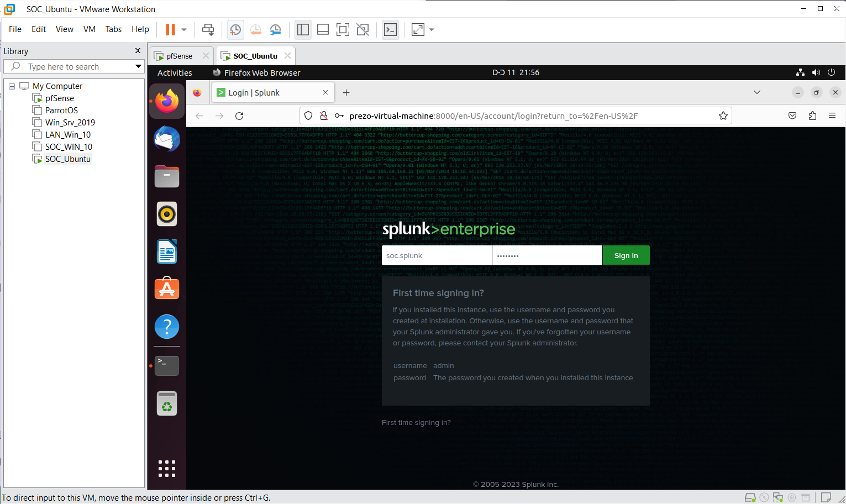This screenshot has width=846, height=504.
Task: Click Ubuntu Activities button
Action: click(175, 72)
